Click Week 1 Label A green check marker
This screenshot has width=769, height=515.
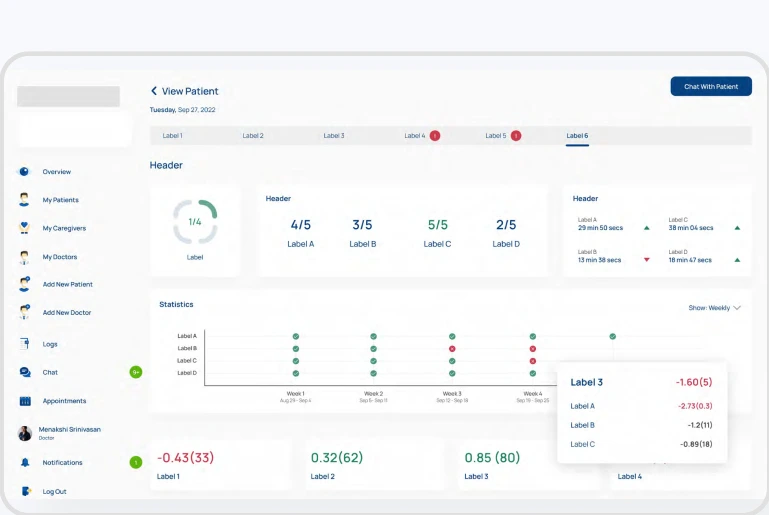click(296, 336)
